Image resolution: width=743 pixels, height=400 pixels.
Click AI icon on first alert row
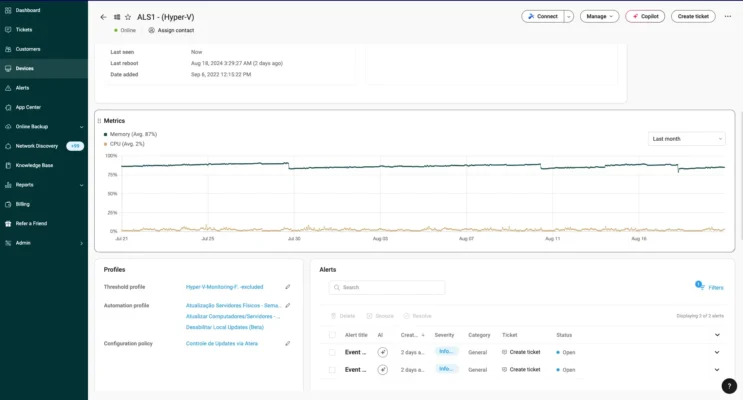pyautogui.click(x=382, y=352)
